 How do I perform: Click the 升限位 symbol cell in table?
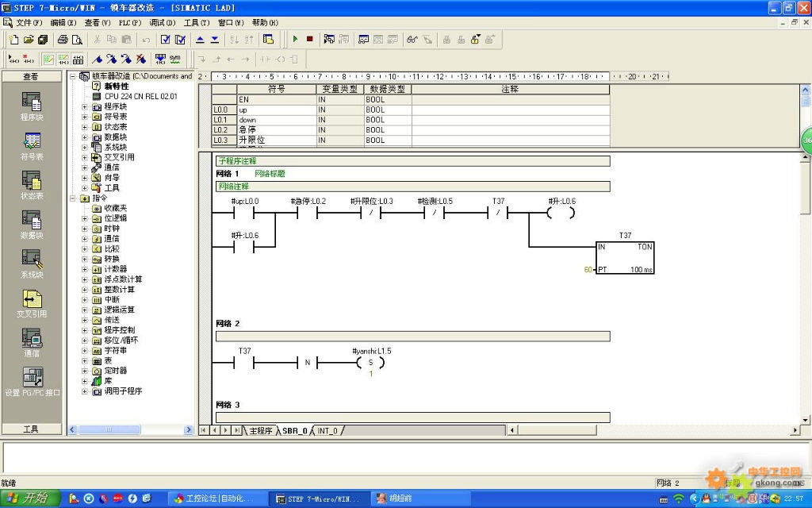point(277,140)
